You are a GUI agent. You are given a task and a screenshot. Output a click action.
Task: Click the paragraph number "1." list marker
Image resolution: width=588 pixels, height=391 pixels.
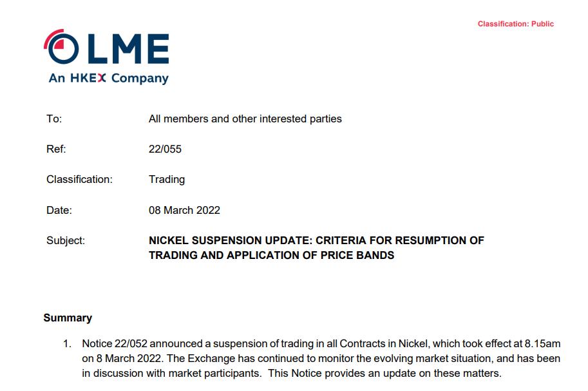(x=67, y=344)
